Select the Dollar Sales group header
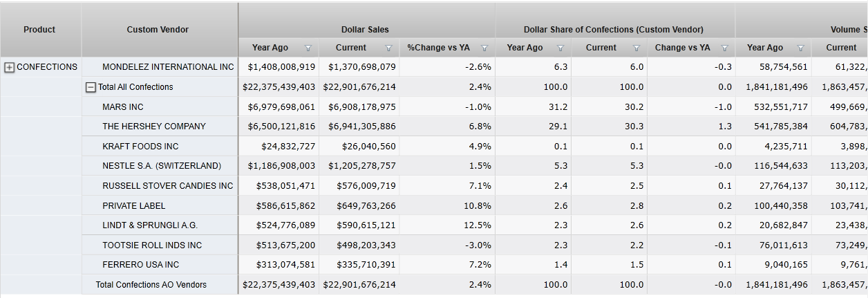Viewport: 868px width, 298px height. point(365,30)
